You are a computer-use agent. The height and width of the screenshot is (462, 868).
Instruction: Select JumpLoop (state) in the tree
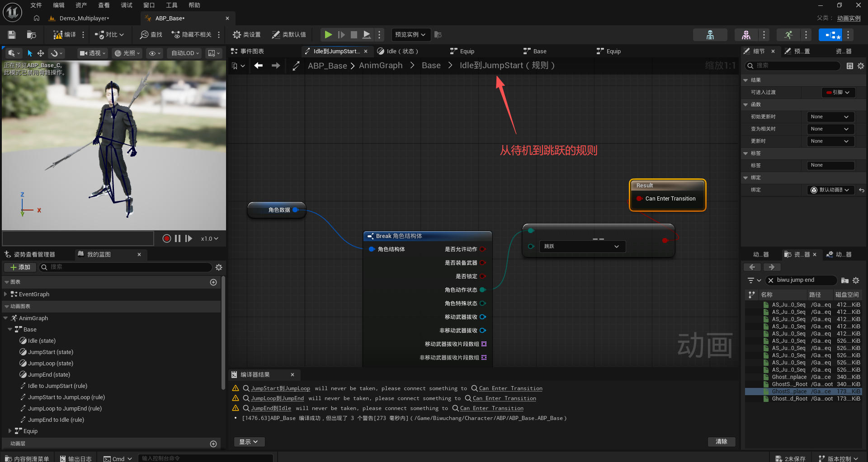tap(50, 364)
